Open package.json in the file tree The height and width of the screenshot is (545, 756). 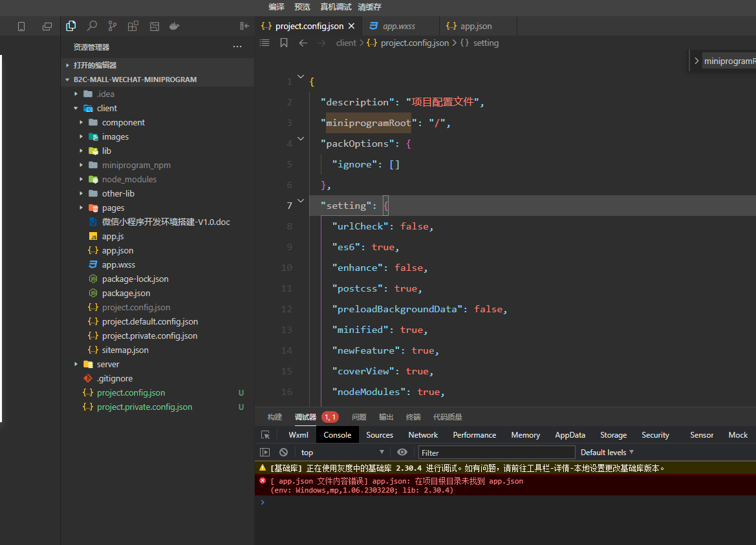(x=125, y=293)
